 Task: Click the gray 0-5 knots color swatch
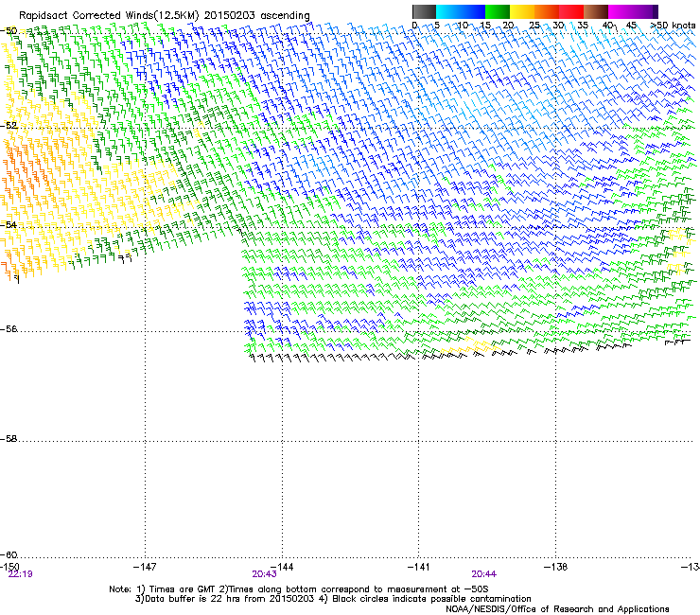pos(424,11)
